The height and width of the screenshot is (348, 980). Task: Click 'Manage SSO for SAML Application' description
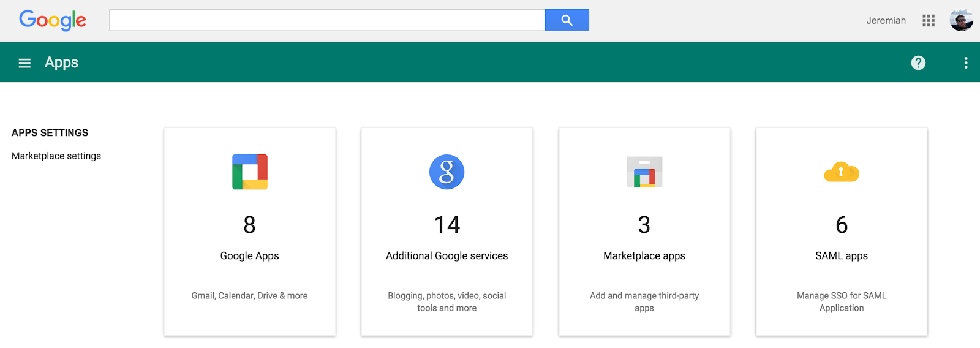point(842,302)
